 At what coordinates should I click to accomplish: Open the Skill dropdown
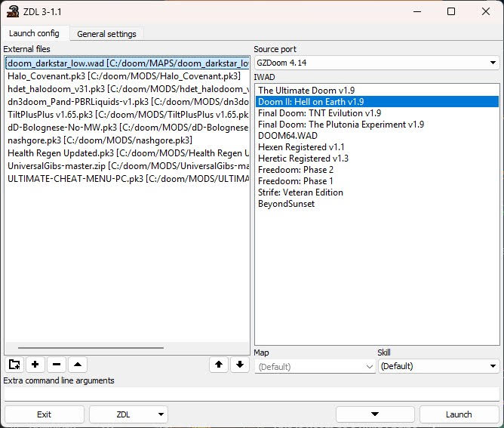coord(439,366)
